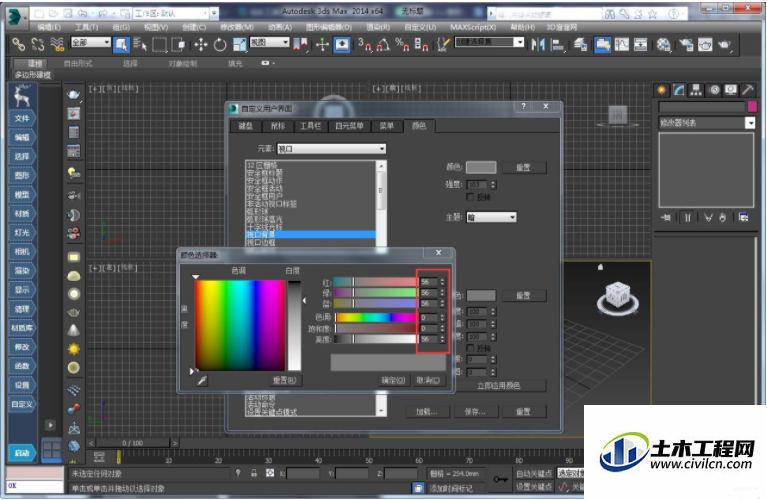Open the 自定义(U) menu

tap(420, 27)
